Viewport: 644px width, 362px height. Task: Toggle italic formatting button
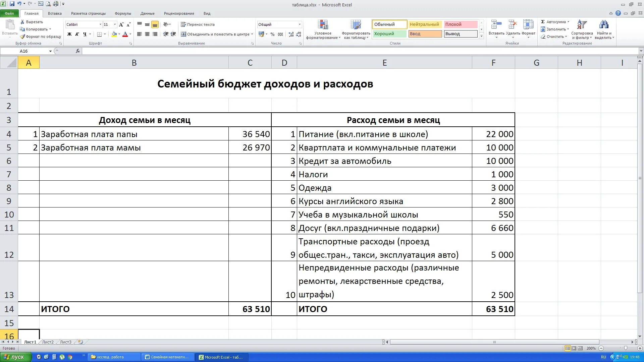coord(77,34)
